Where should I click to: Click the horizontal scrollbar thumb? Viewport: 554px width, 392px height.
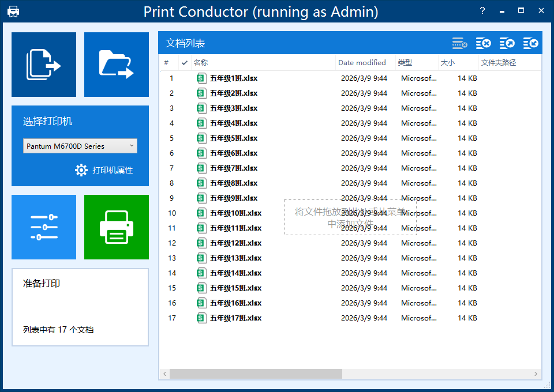[x=255, y=374]
